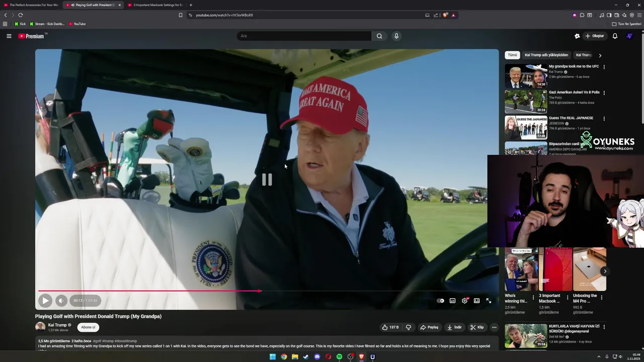Open options for 3 Important Macbook short
Viewport: 644px width, 362px height.
click(568, 297)
